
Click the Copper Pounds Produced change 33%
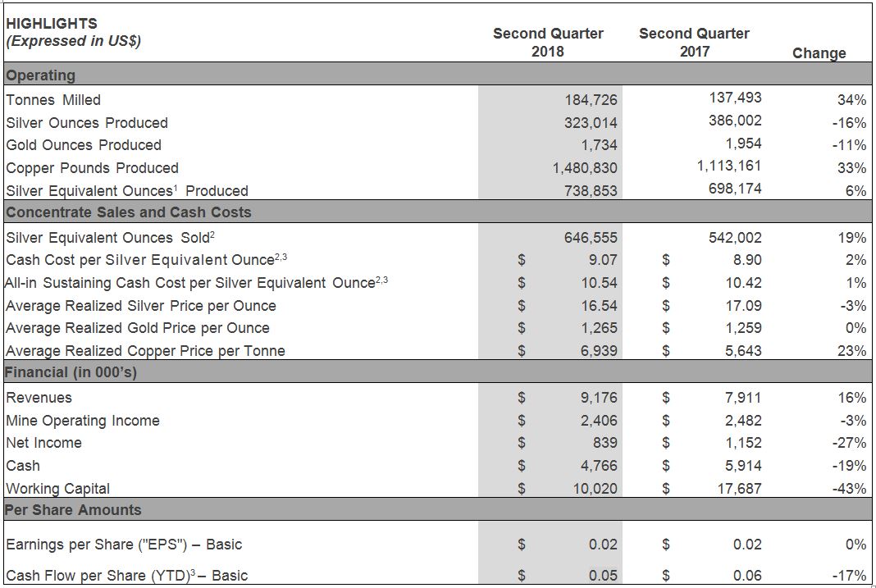point(851,168)
